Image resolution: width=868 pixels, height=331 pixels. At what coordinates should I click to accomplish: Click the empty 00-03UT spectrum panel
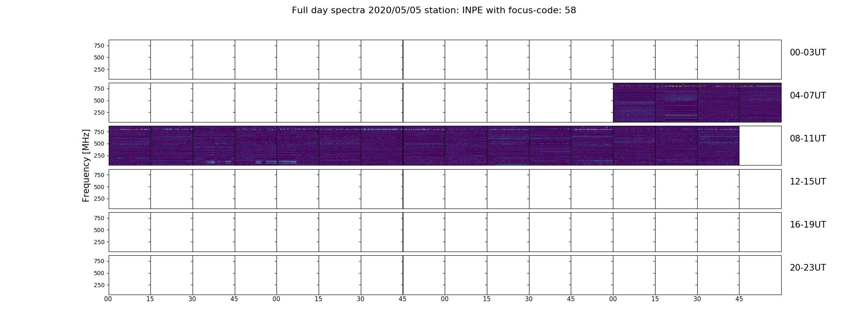445,60
